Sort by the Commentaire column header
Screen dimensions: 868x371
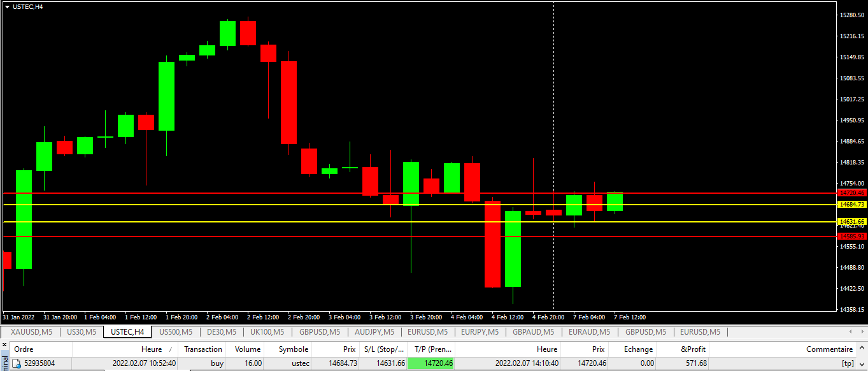click(x=783, y=349)
